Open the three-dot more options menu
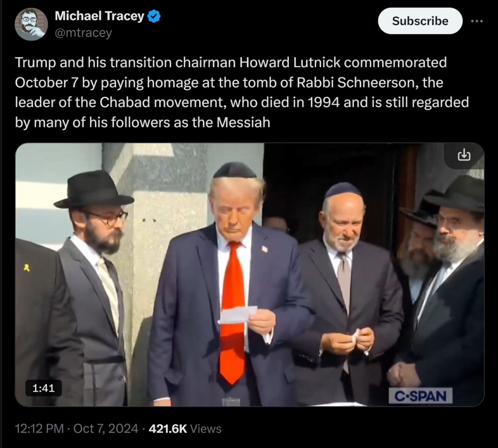498x448 pixels. [477, 21]
